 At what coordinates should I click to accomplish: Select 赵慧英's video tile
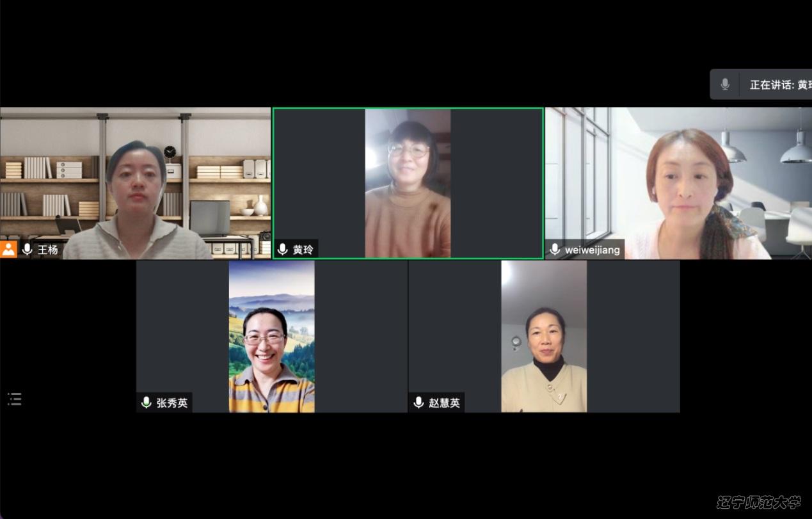coord(544,337)
